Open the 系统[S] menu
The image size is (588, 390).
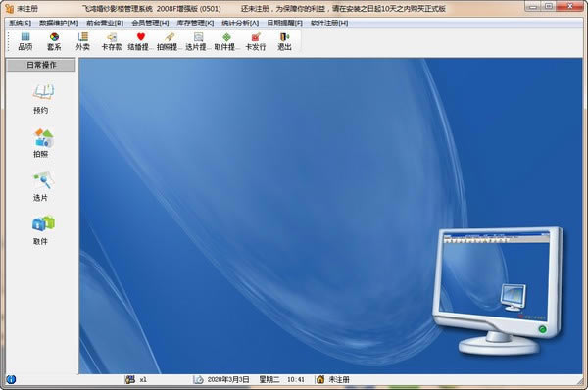pos(20,24)
